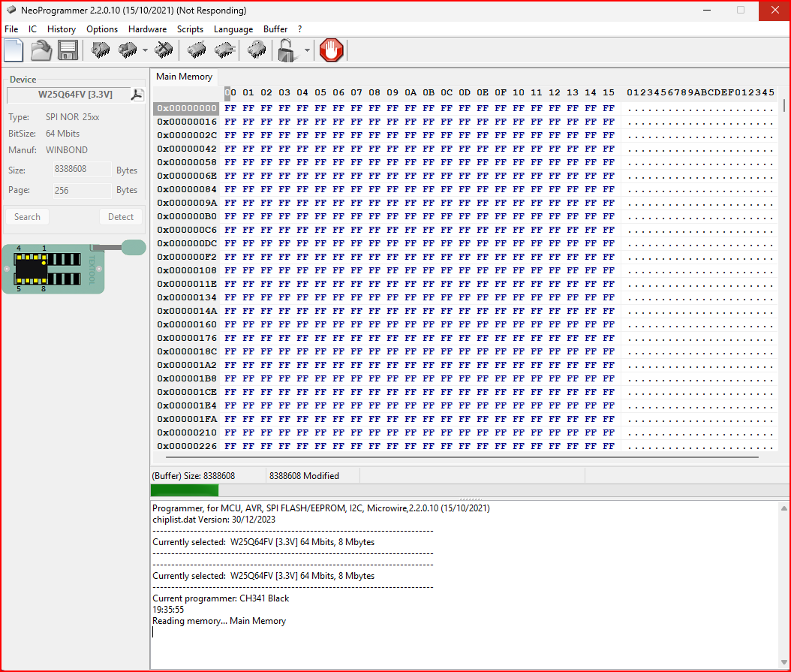Image resolution: width=791 pixels, height=672 pixels.
Task: Click the hex editor horizontal scrollbar
Action: point(462,457)
